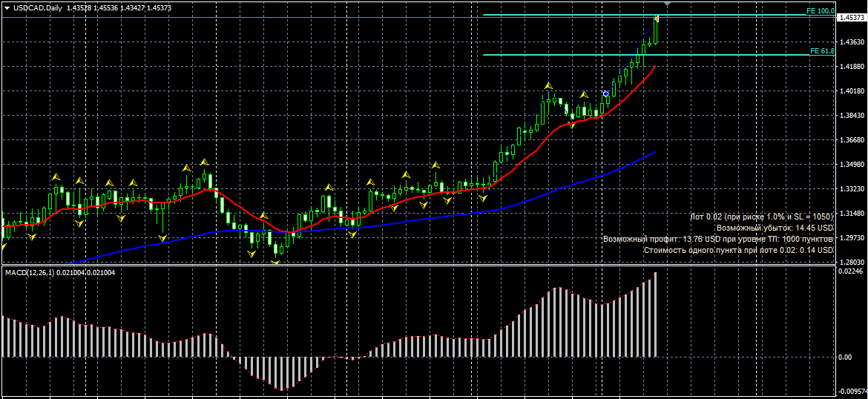Click the USDCAD,Daily chart title

(37, 7)
